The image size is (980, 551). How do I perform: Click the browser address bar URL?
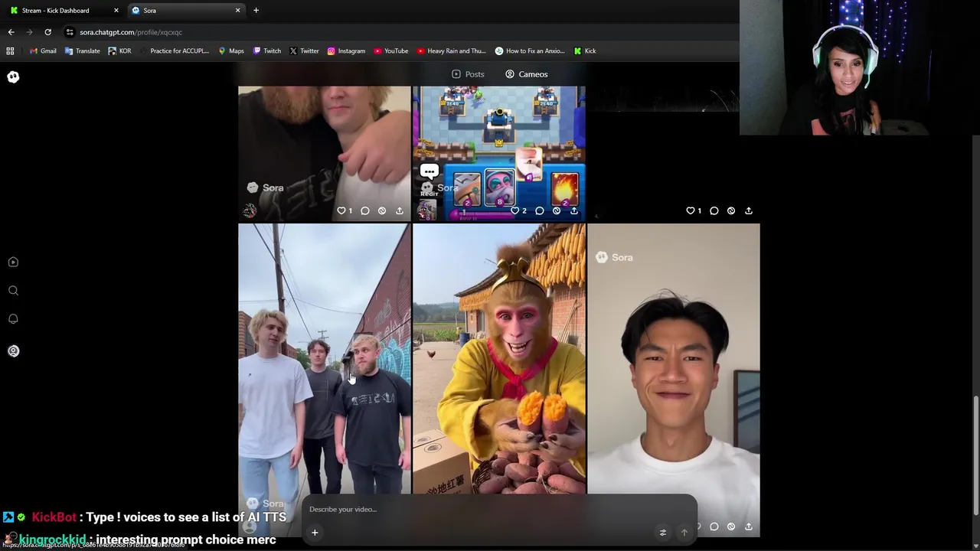[131, 32]
